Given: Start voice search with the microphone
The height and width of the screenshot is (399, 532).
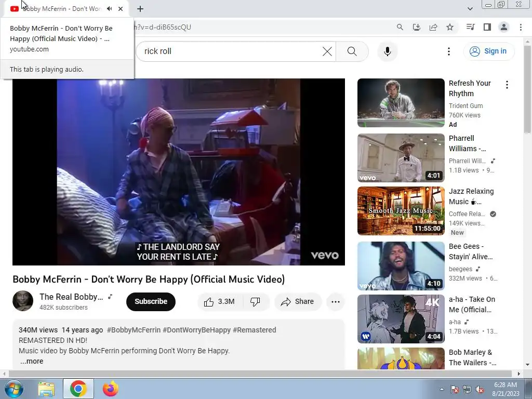Looking at the screenshot, I should click(x=388, y=51).
